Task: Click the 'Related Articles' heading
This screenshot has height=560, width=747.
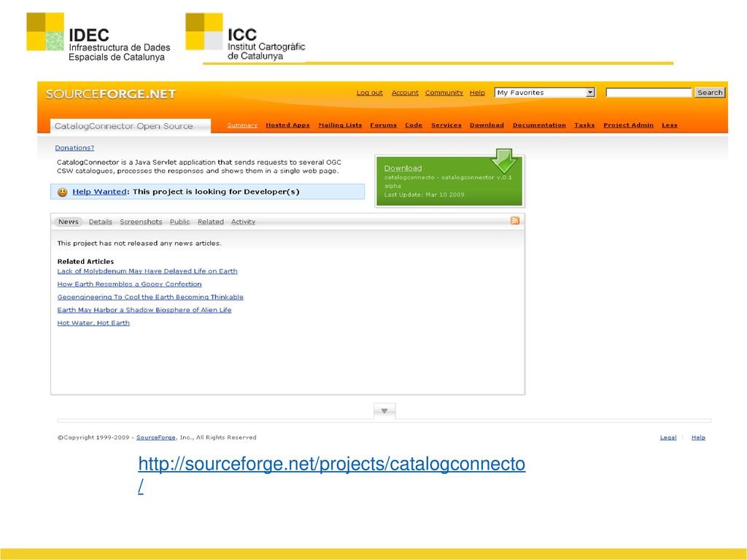Action: pyautogui.click(x=86, y=262)
